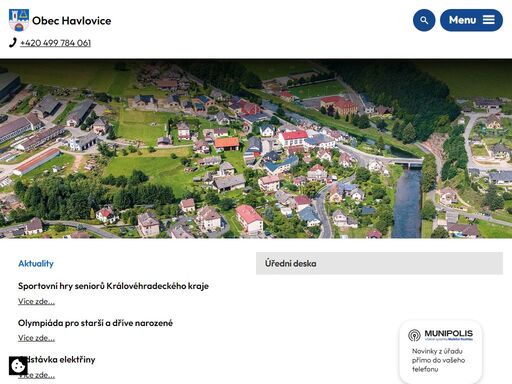
Task: Call the +420 499 784 061 link
Action: pyautogui.click(x=55, y=43)
